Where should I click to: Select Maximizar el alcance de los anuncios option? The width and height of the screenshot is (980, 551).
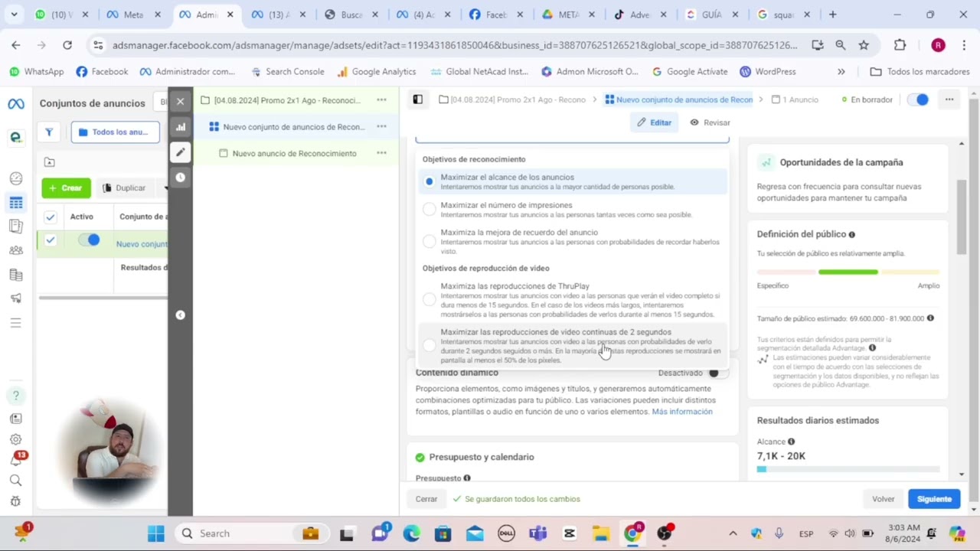click(x=571, y=181)
